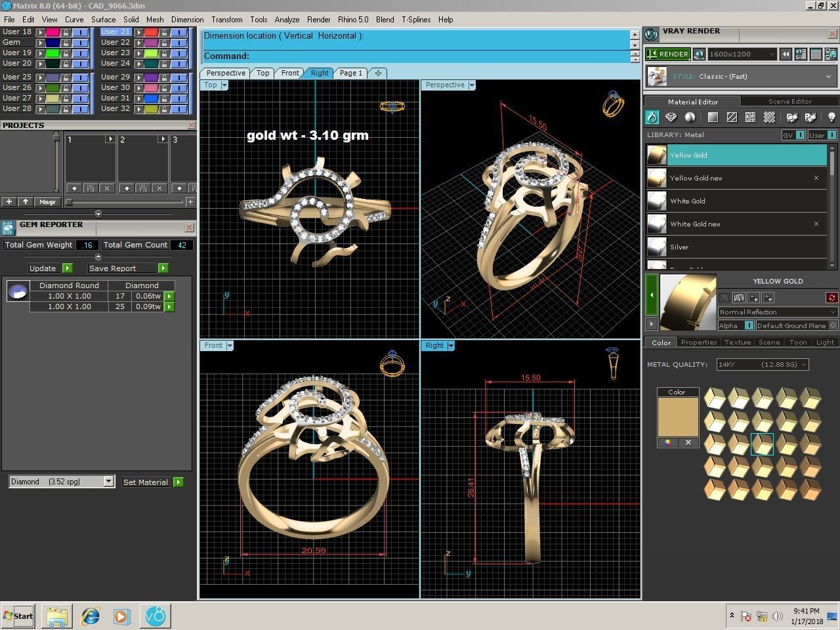Viewport: 840px width, 630px height.
Task: Open the Rhino 5.0 menu
Action: (x=353, y=20)
